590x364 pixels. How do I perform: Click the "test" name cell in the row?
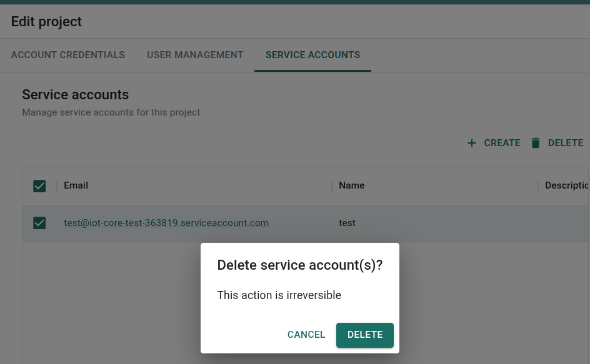tap(347, 223)
